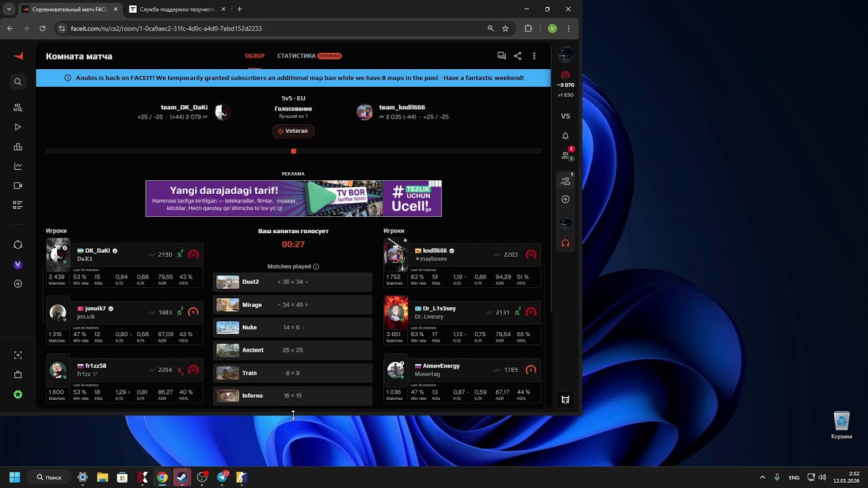Select the Inferno map row
The width and height of the screenshot is (868, 488).
click(293, 396)
